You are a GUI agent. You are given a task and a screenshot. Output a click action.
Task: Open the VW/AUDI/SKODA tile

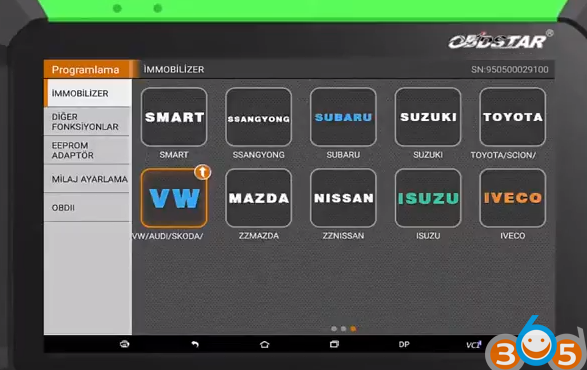click(x=174, y=198)
